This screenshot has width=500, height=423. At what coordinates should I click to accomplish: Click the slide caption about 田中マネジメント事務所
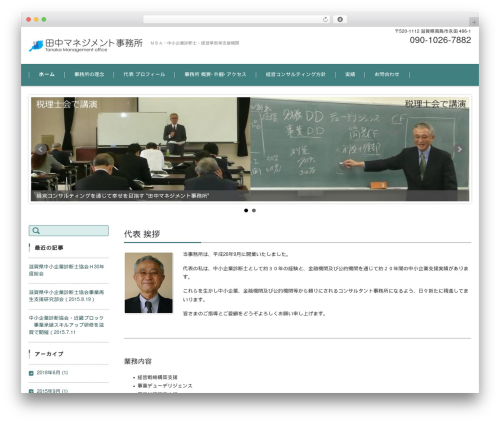[122, 196]
